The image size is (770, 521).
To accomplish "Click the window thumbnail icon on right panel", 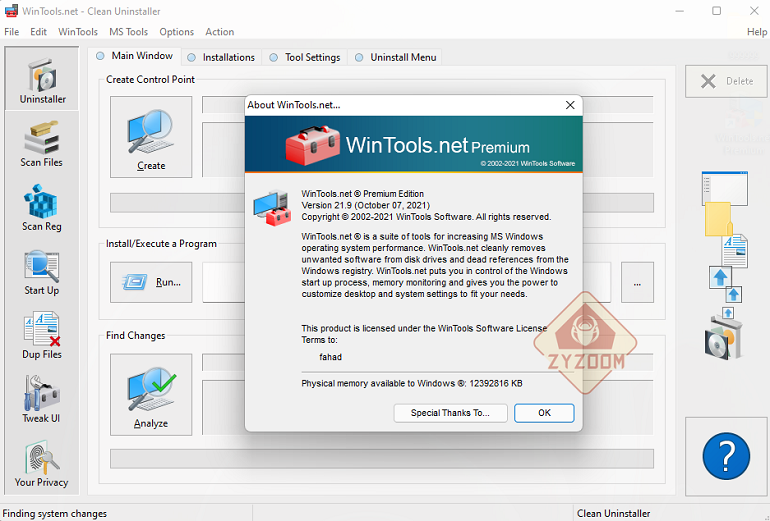I will (x=725, y=188).
